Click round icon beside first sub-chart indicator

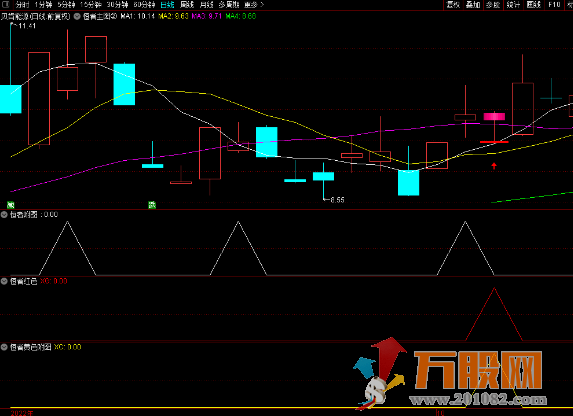[x=4, y=215]
